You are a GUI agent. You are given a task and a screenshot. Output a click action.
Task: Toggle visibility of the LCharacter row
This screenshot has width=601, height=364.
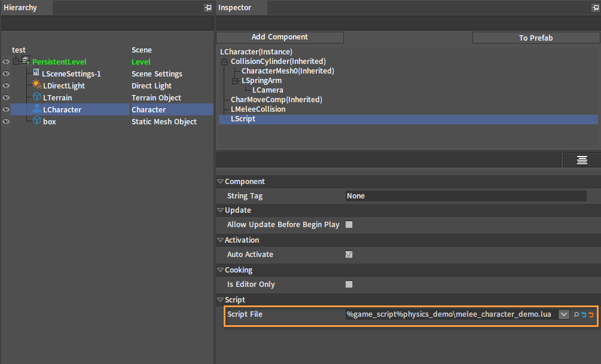click(x=6, y=109)
